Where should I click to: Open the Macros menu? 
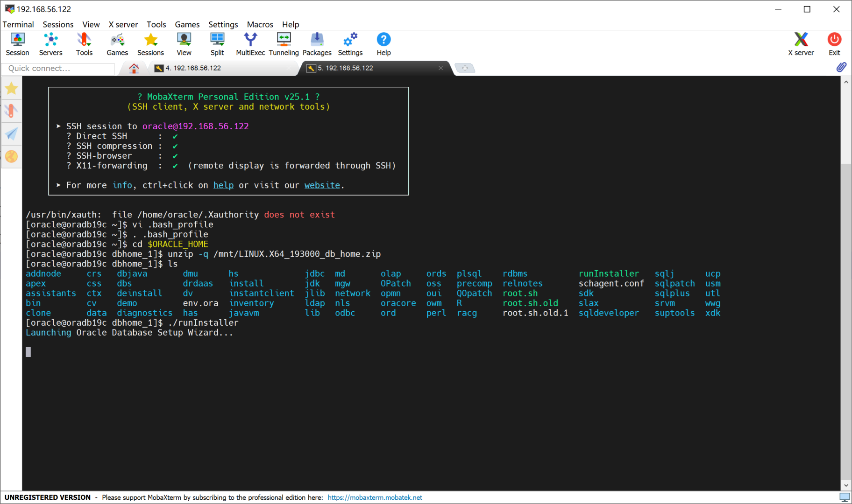point(260,24)
